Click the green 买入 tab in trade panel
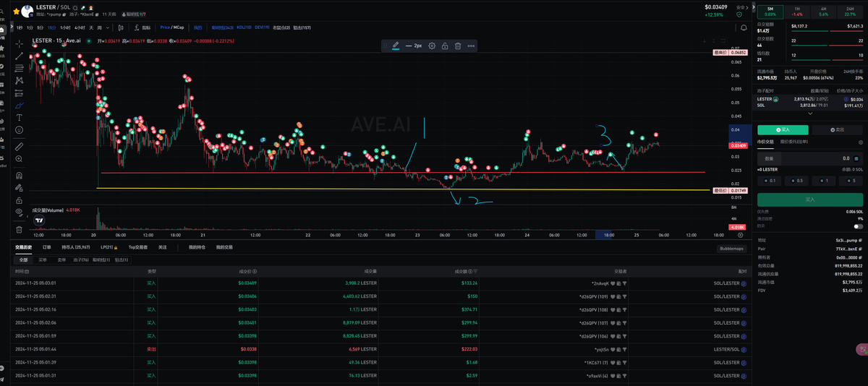 [x=781, y=130]
